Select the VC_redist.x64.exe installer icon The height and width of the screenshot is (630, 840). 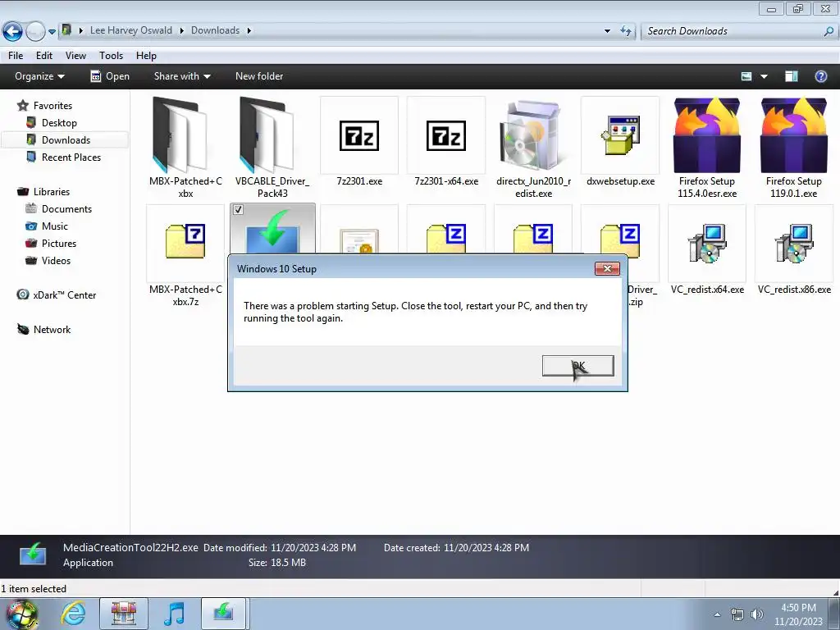coord(706,244)
